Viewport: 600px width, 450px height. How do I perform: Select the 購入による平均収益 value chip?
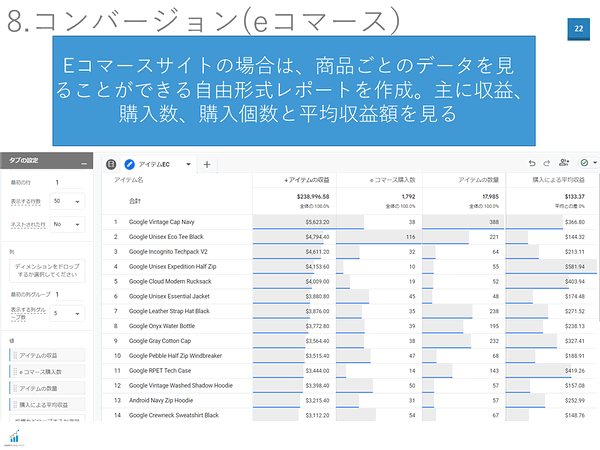click(47, 404)
